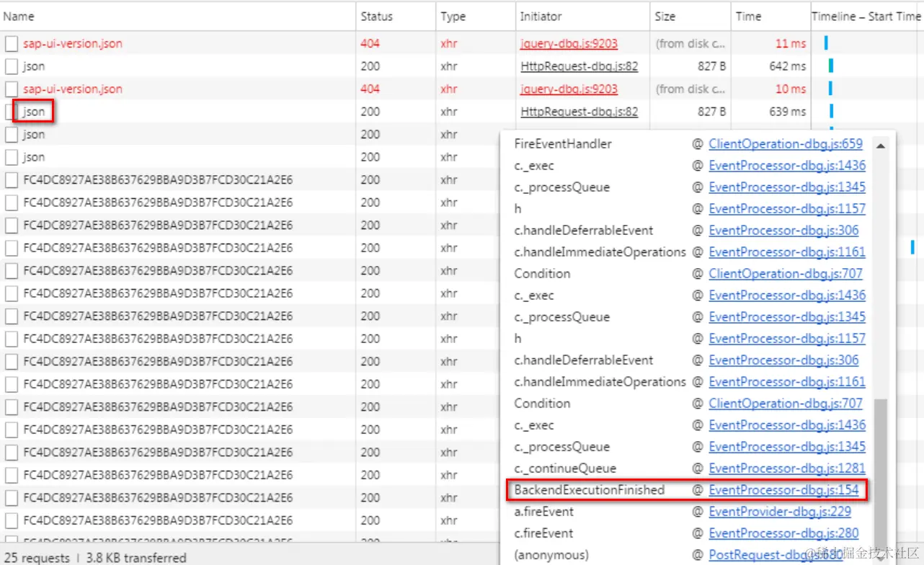The width and height of the screenshot is (924, 565).
Task: Click the call stack popup scrollbar up arrow
Action: pyautogui.click(x=881, y=145)
